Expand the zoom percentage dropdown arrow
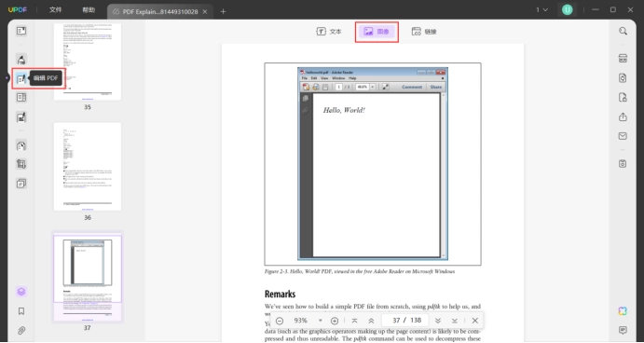The image size is (644, 343). coord(321,321)
